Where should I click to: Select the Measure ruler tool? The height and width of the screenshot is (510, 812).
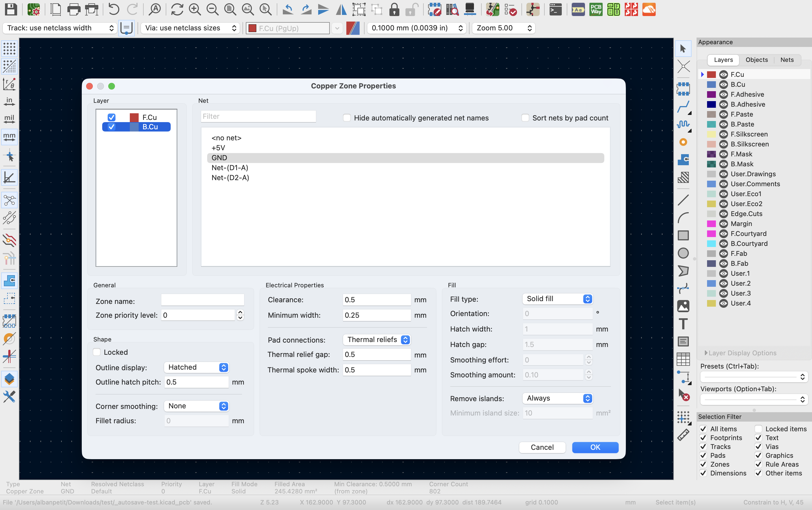683,435
